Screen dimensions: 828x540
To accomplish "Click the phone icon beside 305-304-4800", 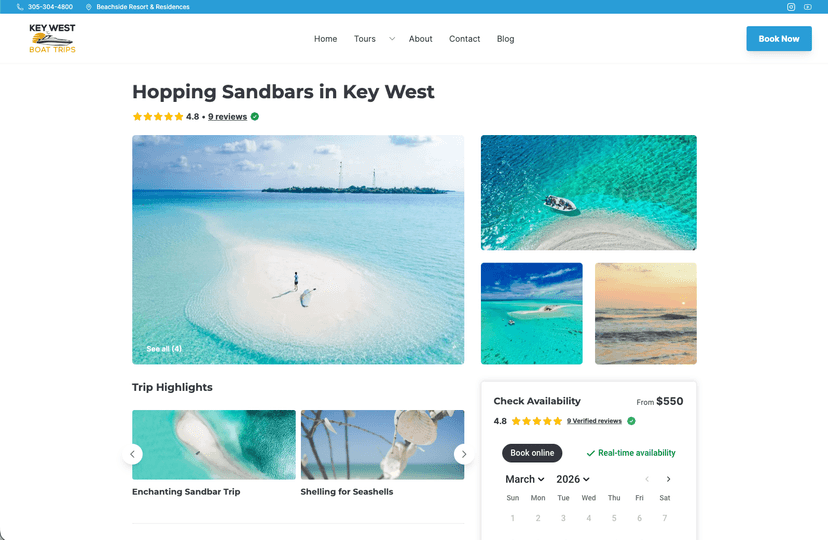I will pyautogui.click(x=20, y=7).
